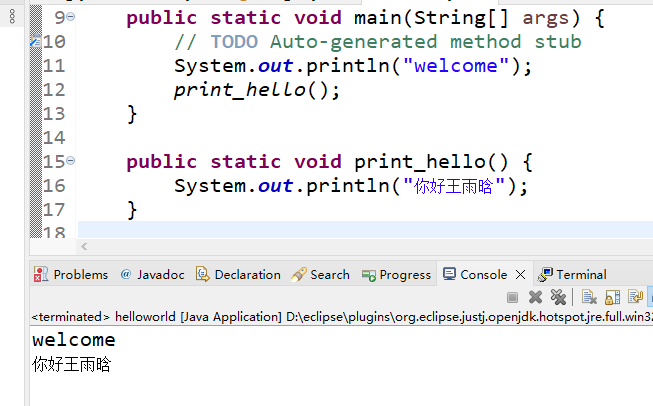Click line number 13 in the gutter
Viewport: 653px width, 406px height.
coord(54,114)
